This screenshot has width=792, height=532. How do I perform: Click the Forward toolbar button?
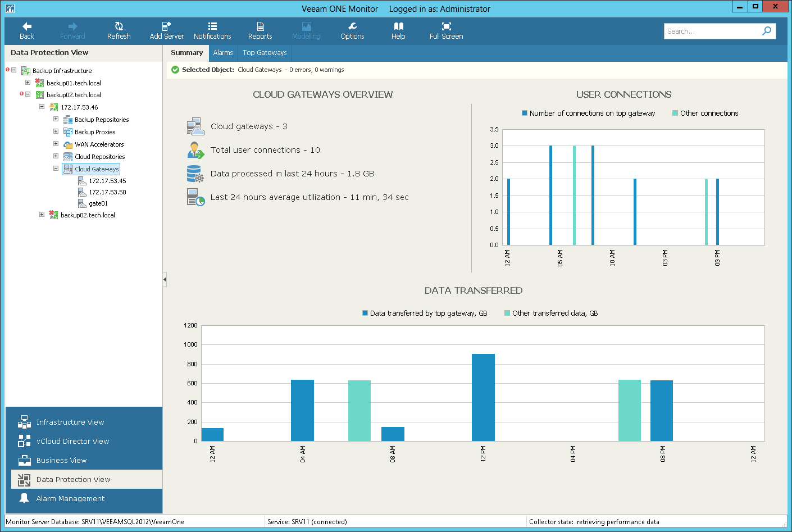[x=72, y=31]
